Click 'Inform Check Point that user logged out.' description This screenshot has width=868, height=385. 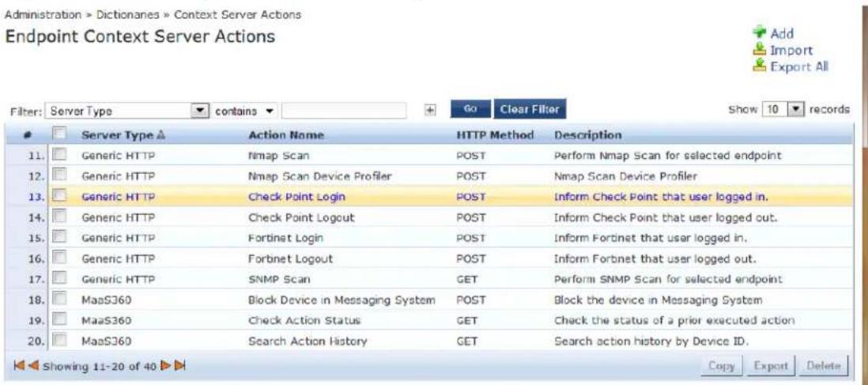tap(666, 217)
